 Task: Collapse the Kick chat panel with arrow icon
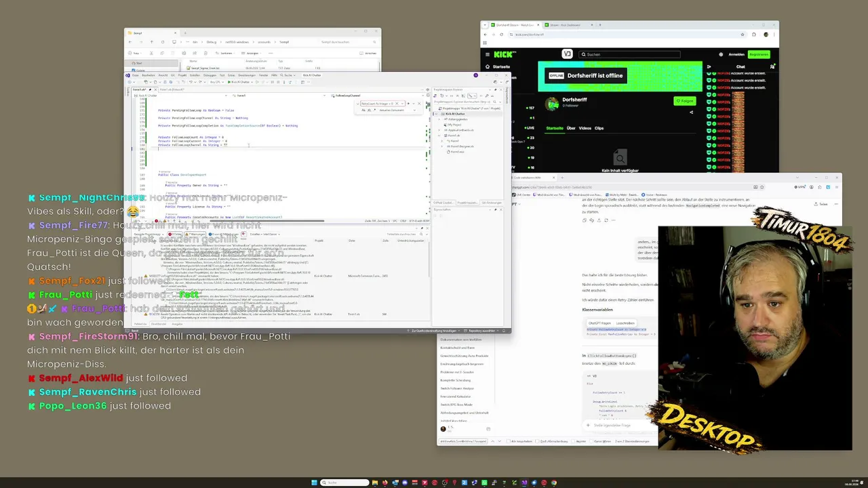709,66
